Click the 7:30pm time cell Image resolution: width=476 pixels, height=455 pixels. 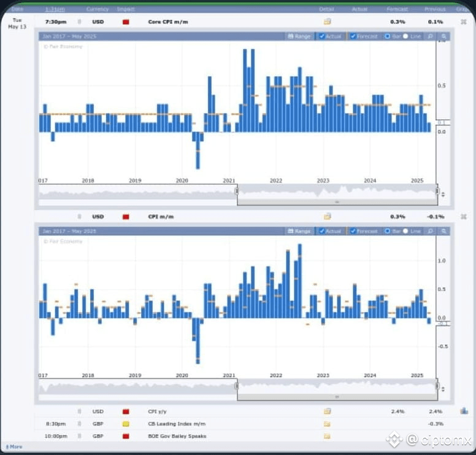click(56, 22)
